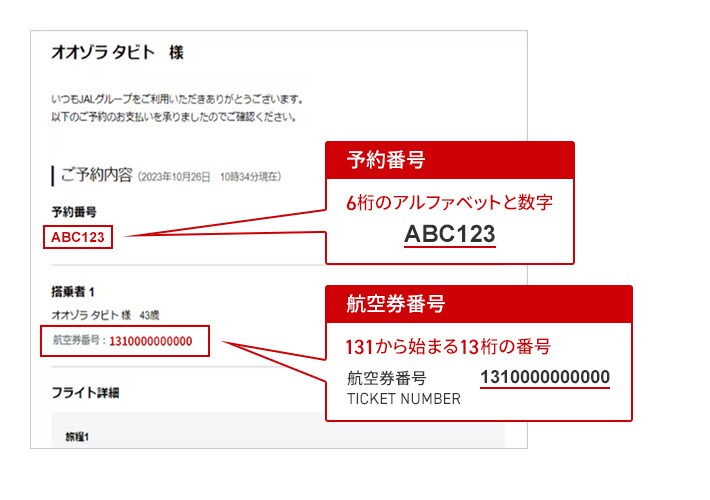
Task: Click the text 131から始まる13桁の番号
Action: (448, 347)
